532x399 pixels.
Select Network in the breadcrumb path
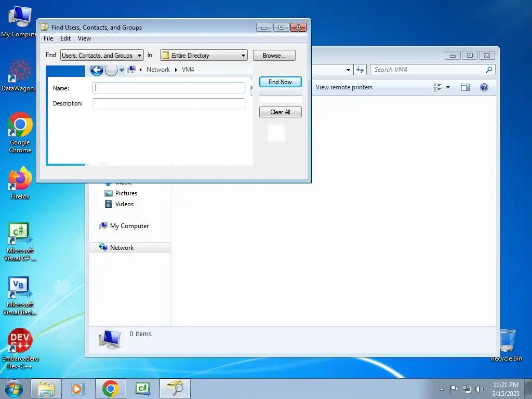click(158, 70)
